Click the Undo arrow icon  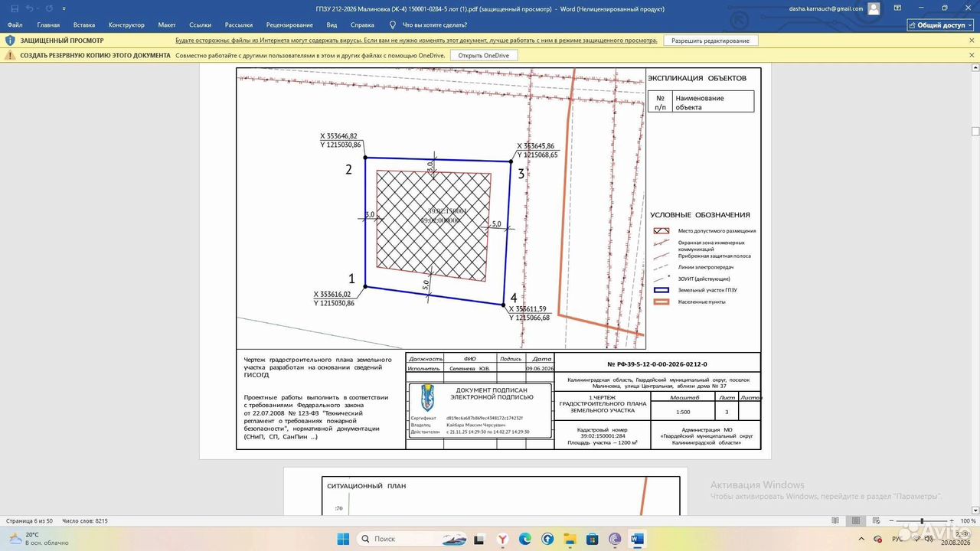(x=30, y=8)
